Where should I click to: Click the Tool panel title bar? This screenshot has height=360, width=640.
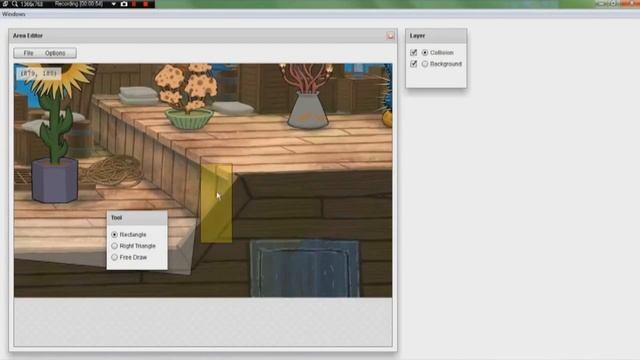click(x=137, y=218)
